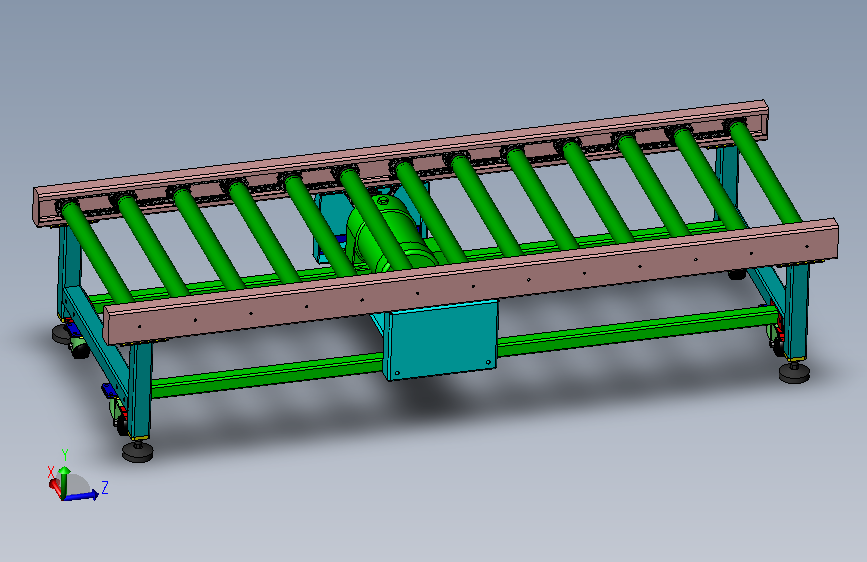Pick the leveling foot under the front-right leg
Viewport: 867px width, 562px height.
tap(795, 372)
